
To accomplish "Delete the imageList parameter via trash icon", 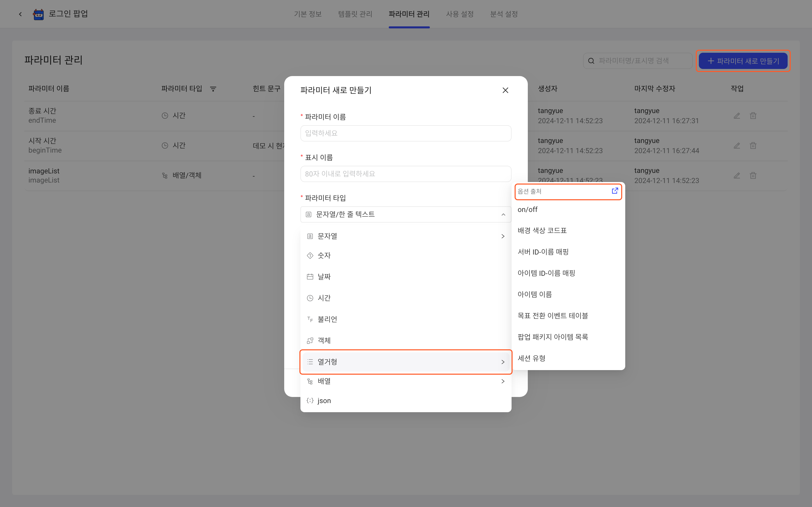I will [x=753, y=175].
